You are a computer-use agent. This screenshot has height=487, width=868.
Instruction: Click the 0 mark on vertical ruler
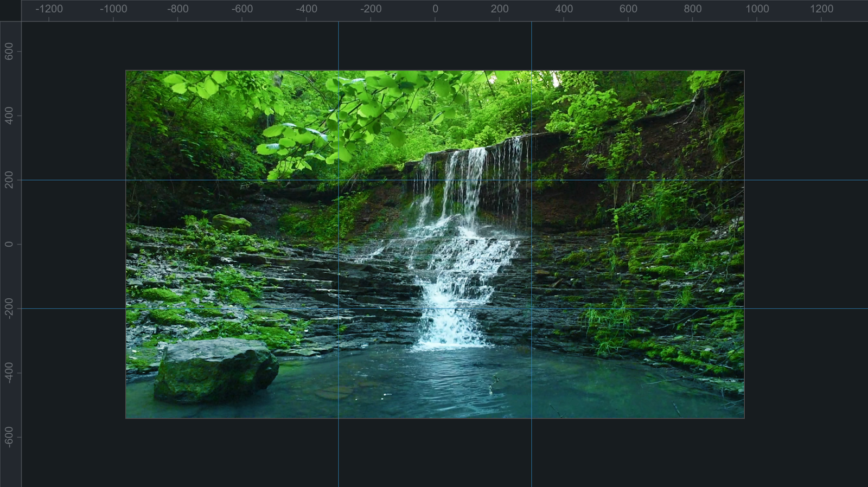point(9,244)
